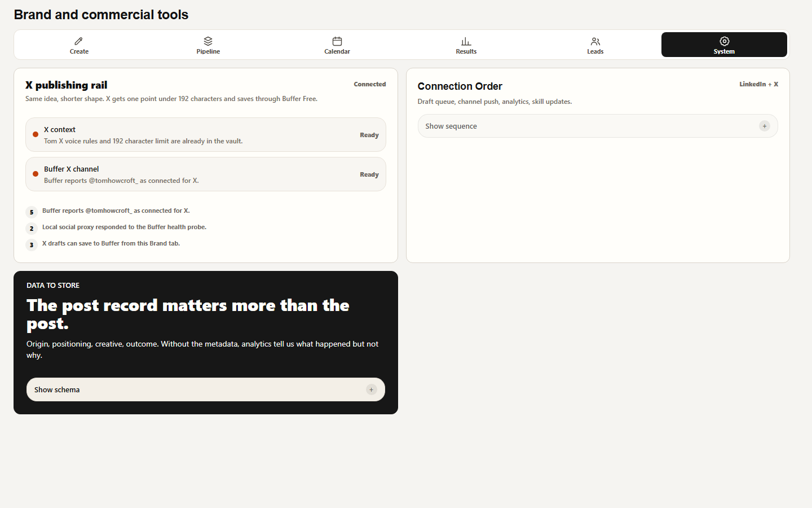Click the step 3 number badge

click(x=32, y=245)
